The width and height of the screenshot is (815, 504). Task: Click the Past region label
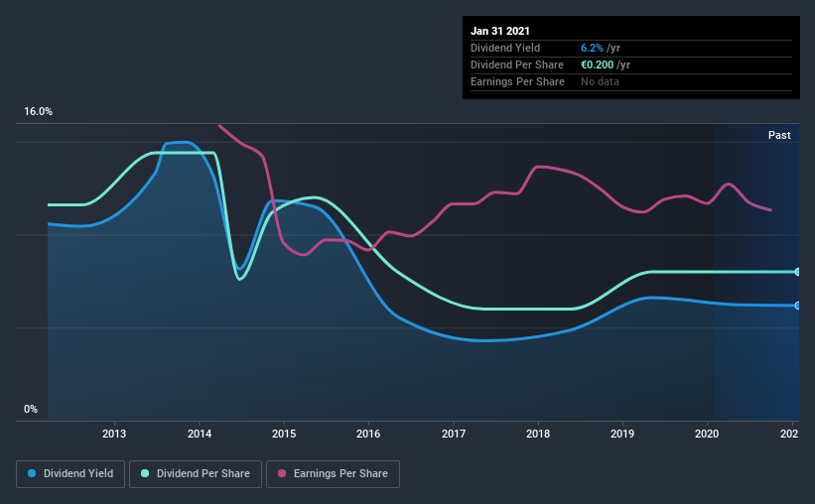click(779, 135)
